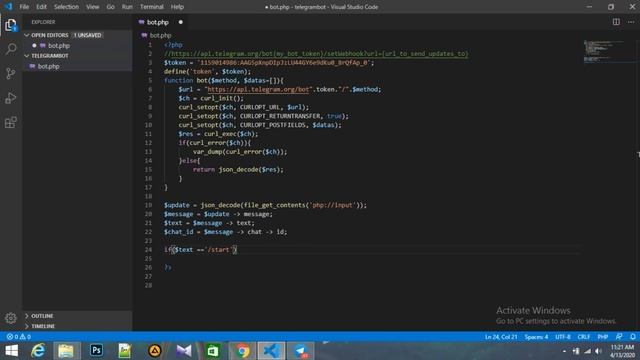The width and height of the screenshot is (640, 360).
Task: Open the Run menu
Action: [127, 7]
